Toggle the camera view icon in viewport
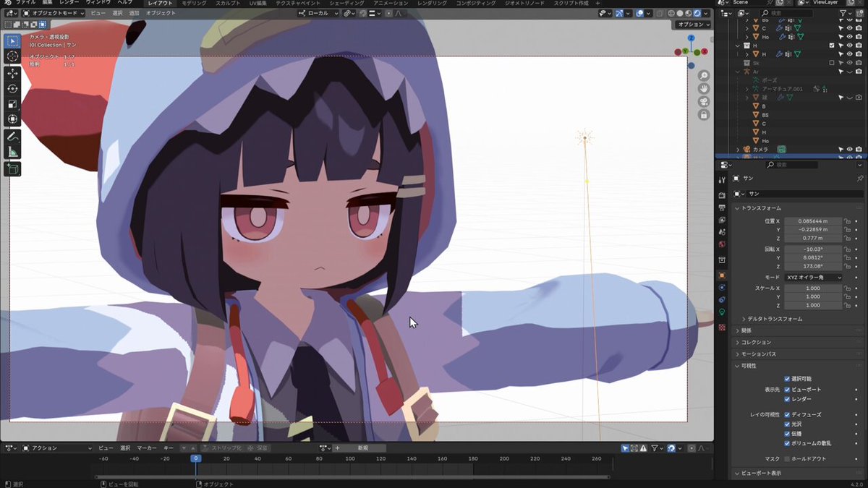 (704, 102)
